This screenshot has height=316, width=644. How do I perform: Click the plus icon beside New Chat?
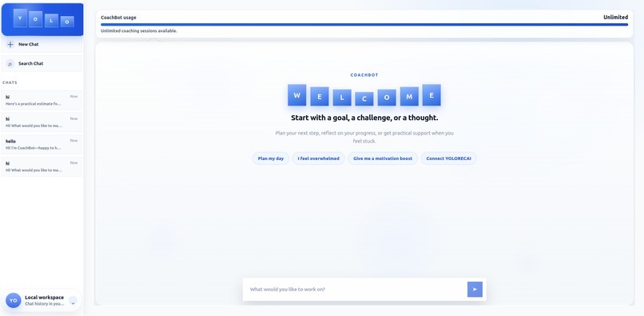(10, 45)
